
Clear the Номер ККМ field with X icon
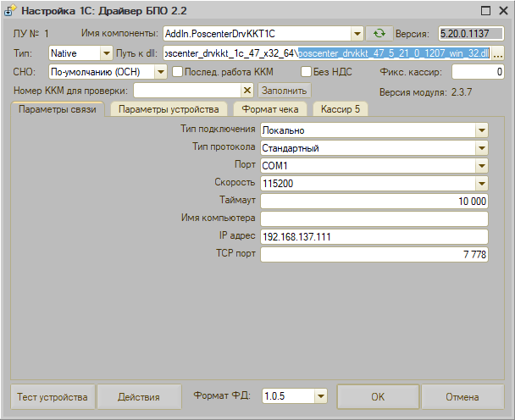coord(247,90)
